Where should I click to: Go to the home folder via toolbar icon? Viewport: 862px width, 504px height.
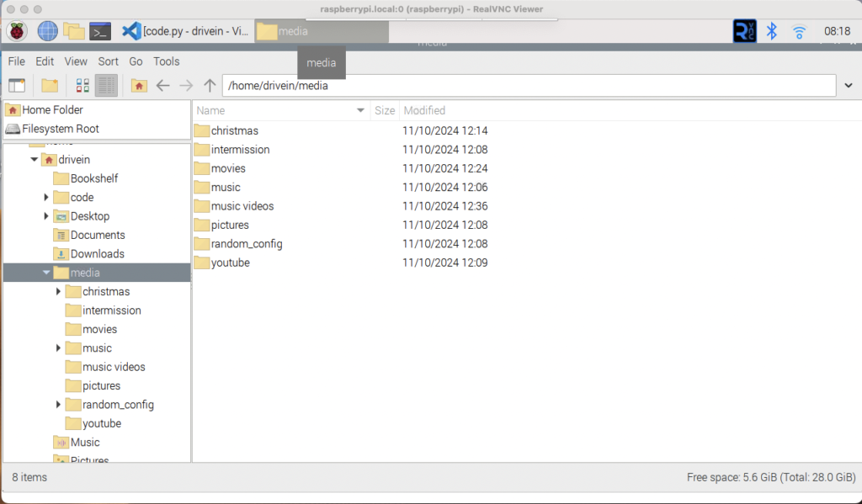click(x=139, y=85)
